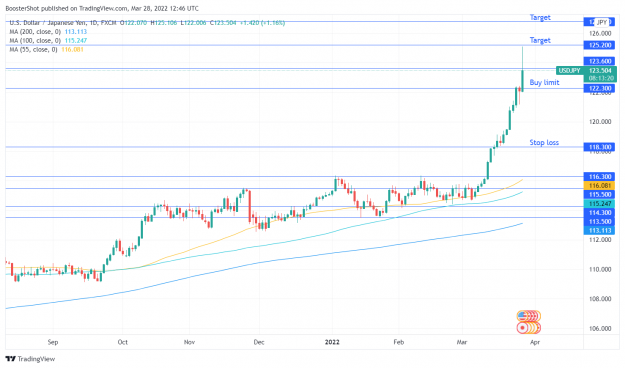This screenshot has height=368, width=625.
Task: Select the 125.200 target price label
Action: pos(600,45)
